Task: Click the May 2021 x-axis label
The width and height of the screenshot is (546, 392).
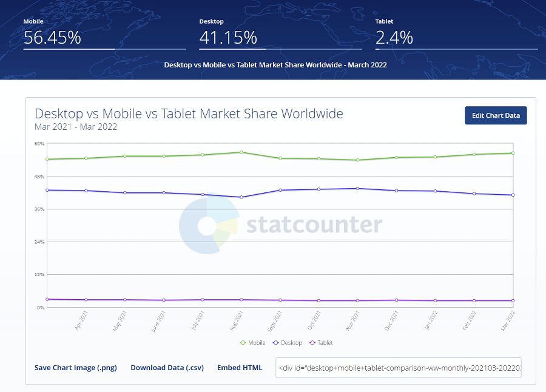Action: [120, 321]
